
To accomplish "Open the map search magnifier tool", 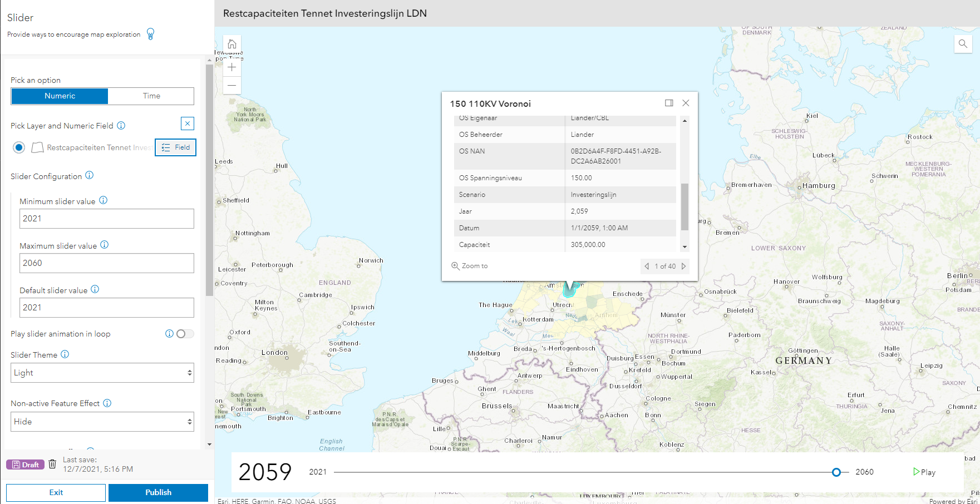I will (x=963, y=44).
